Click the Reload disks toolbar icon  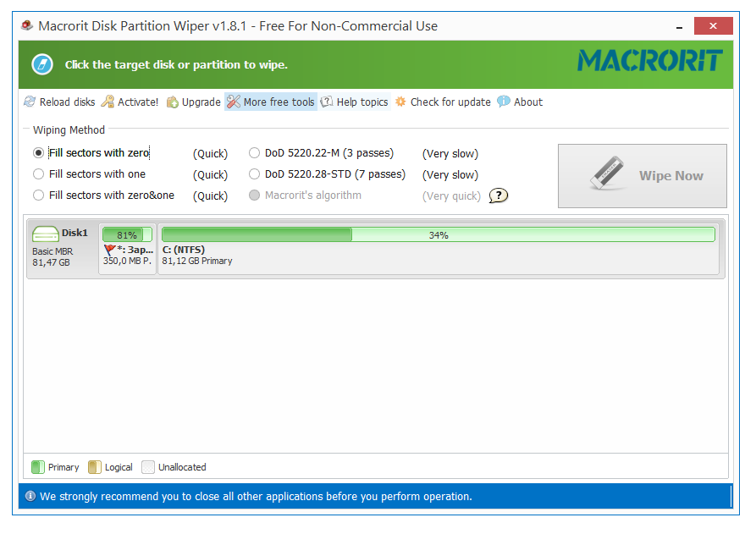coord(30,102)
